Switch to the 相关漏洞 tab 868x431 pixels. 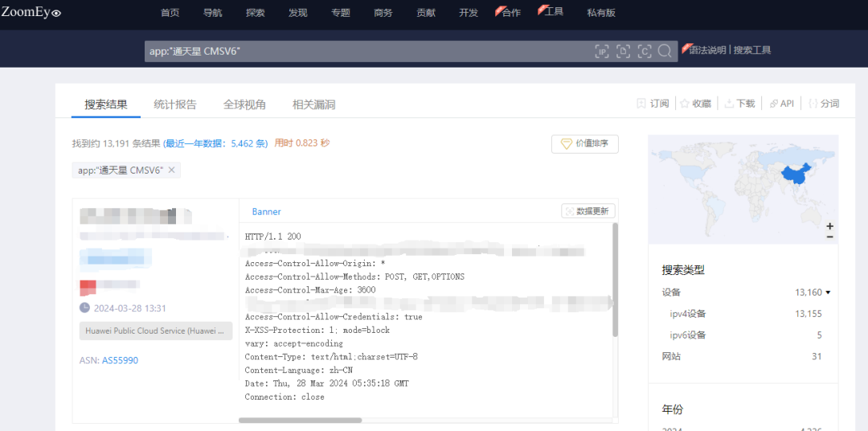314,105
